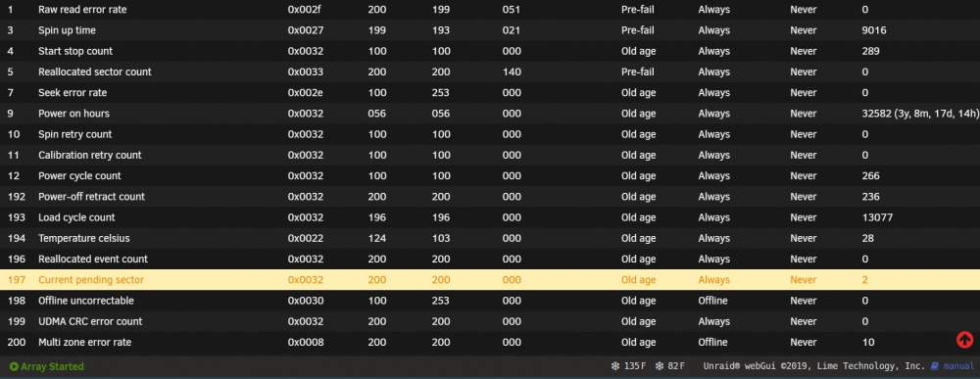This screenshot has height=379, width=980.
Task: Select the Temperature celsius attribute name
Action: 84,238
